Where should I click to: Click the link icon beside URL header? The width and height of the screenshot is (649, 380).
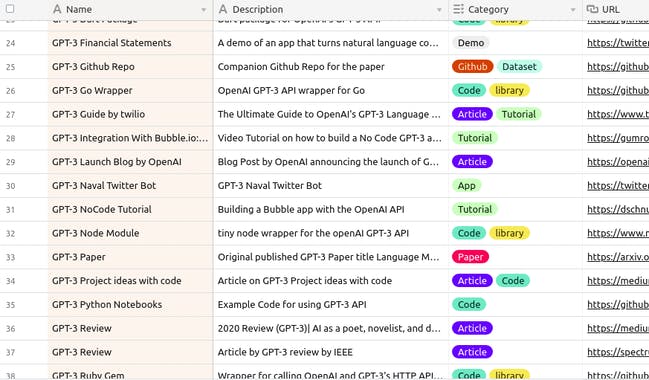tap(592, 9)
